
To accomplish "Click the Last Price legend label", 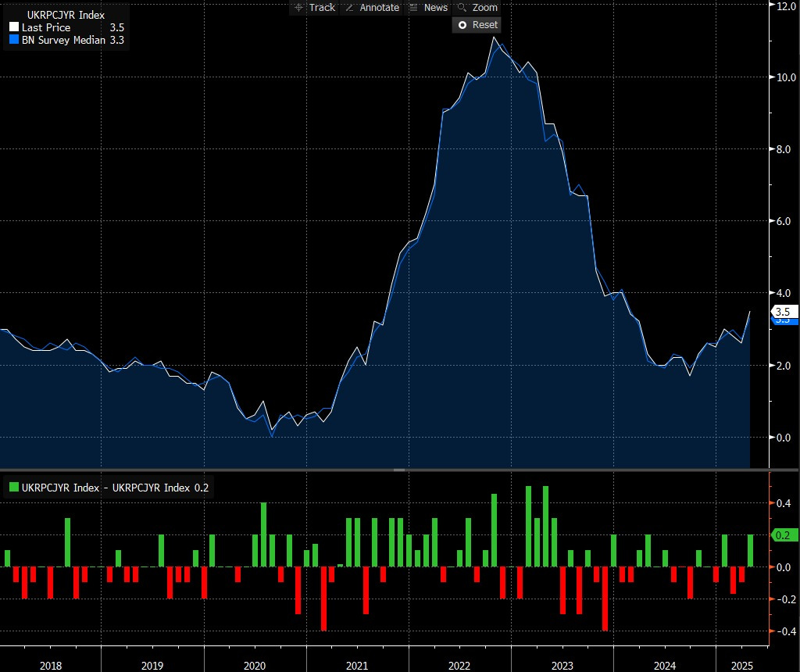I will [46, 27].
